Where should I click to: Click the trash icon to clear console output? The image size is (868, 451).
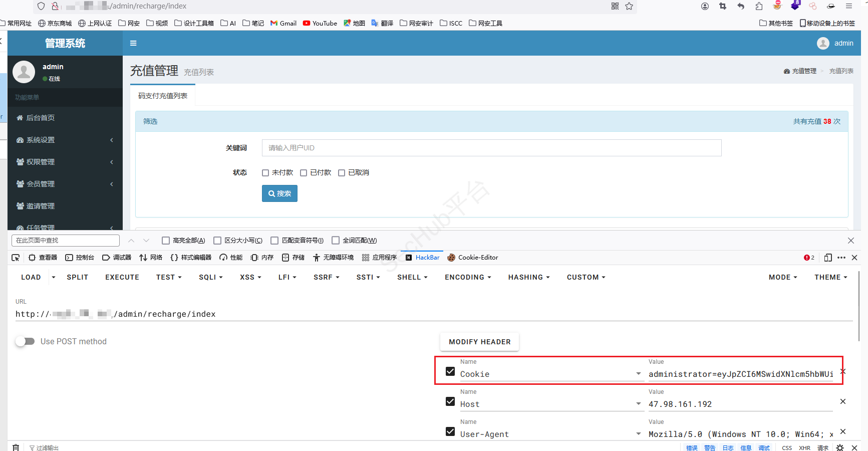click(16, 447)
